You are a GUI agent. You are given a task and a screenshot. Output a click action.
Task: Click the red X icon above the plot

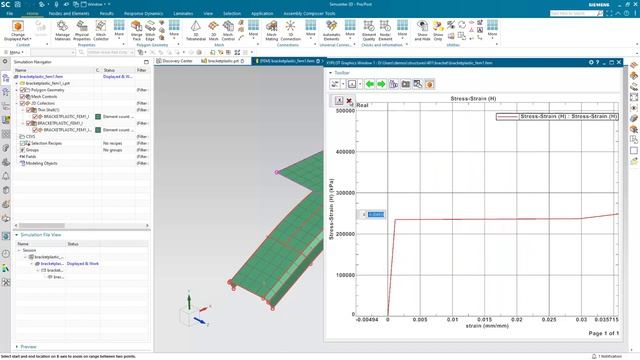pos(349,100)
